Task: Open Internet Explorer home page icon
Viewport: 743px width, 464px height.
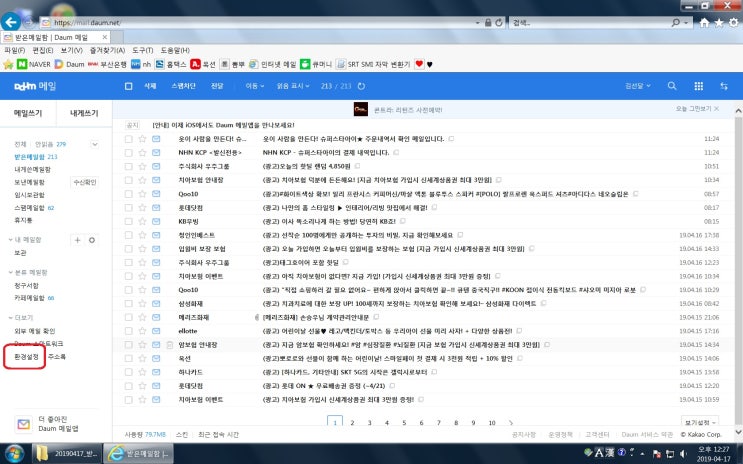Action: click(x=705, y=22)
